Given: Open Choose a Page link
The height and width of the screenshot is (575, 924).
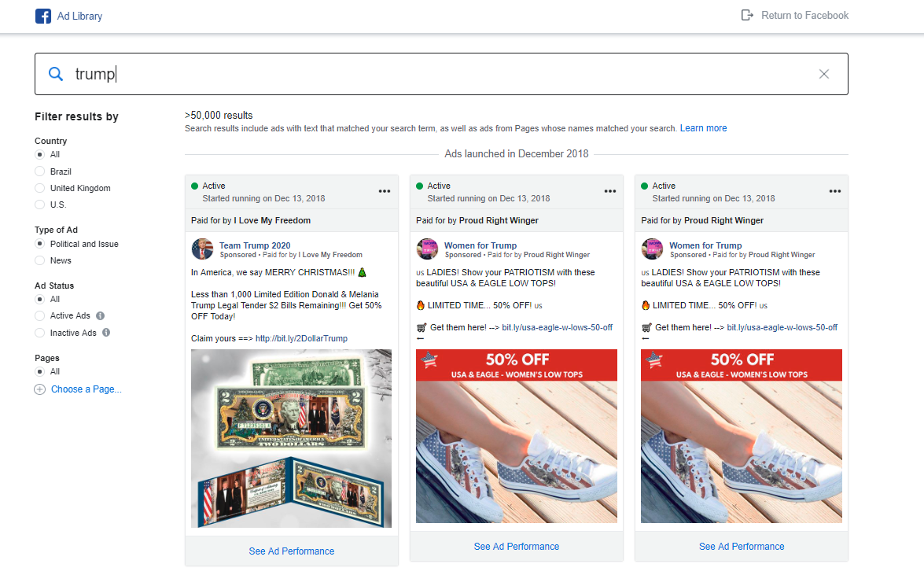Looking at the screenshot, I should pyautogui.click(x=86, y=389).
